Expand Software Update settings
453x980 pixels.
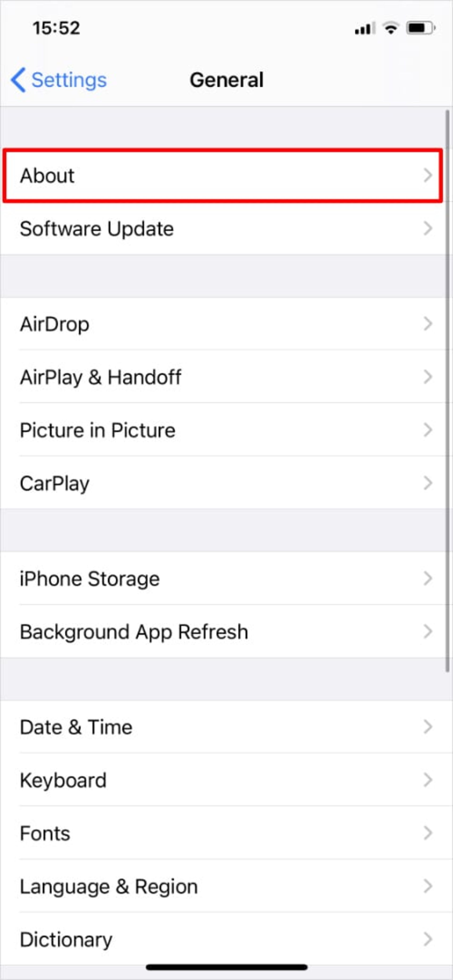pyautogui.click(x=226, y=228)
